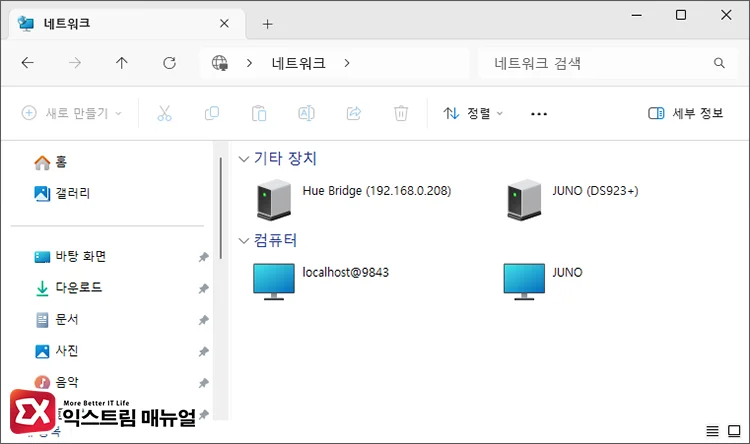
Task: Click the Copy toolbar icon
Action: [x=211, y=113]
